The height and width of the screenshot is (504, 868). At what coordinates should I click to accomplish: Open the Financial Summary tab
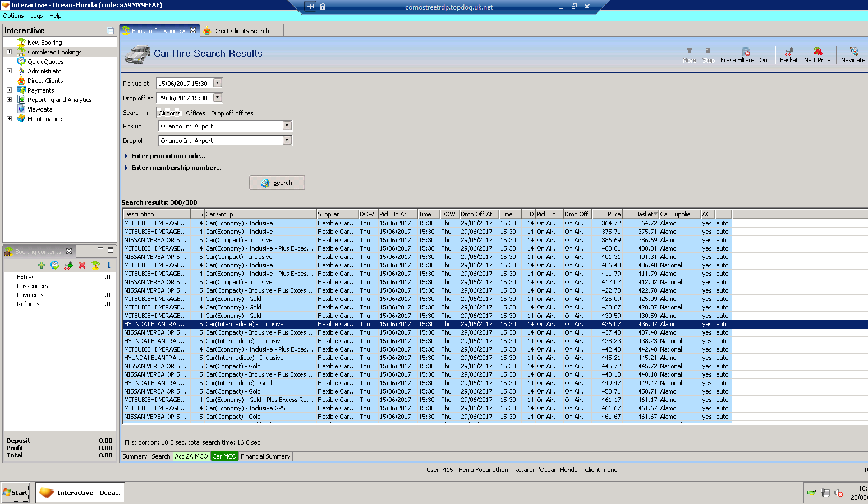click(265, 456)
